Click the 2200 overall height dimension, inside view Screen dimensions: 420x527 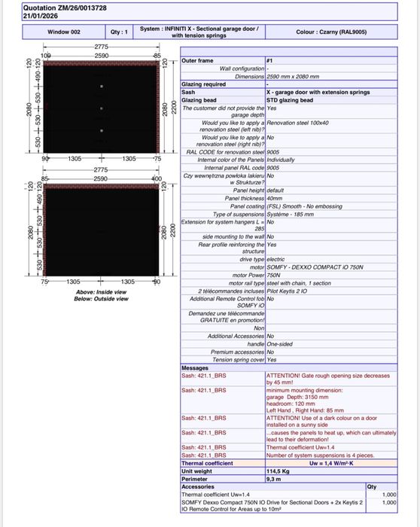(x=174, y=107)
